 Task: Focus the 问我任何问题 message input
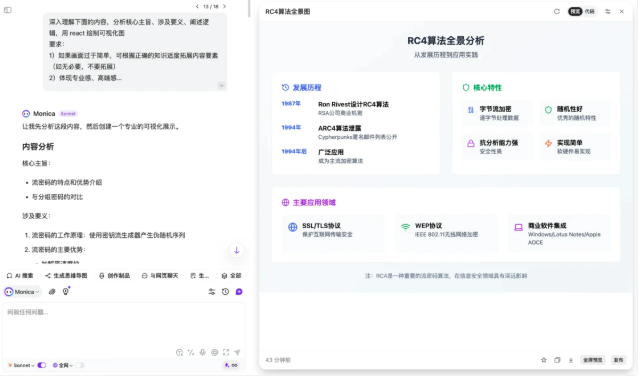pyautogui.click(x=123, y=325)
